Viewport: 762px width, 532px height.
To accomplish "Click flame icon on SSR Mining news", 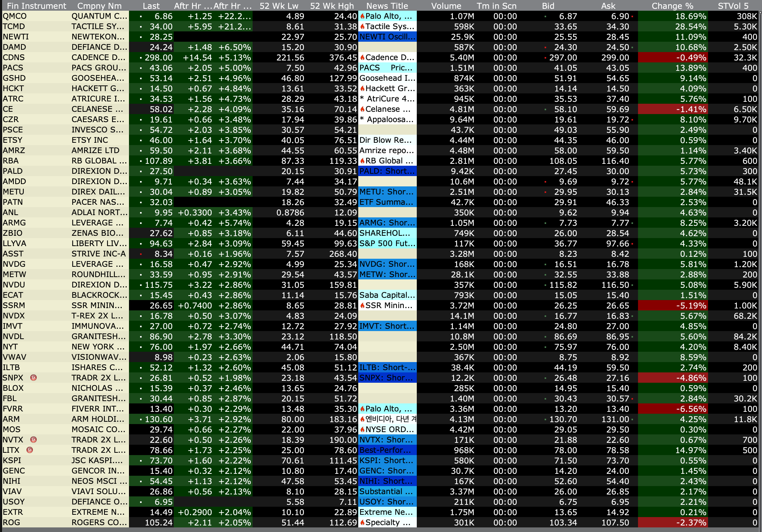I will click(362, 306).
